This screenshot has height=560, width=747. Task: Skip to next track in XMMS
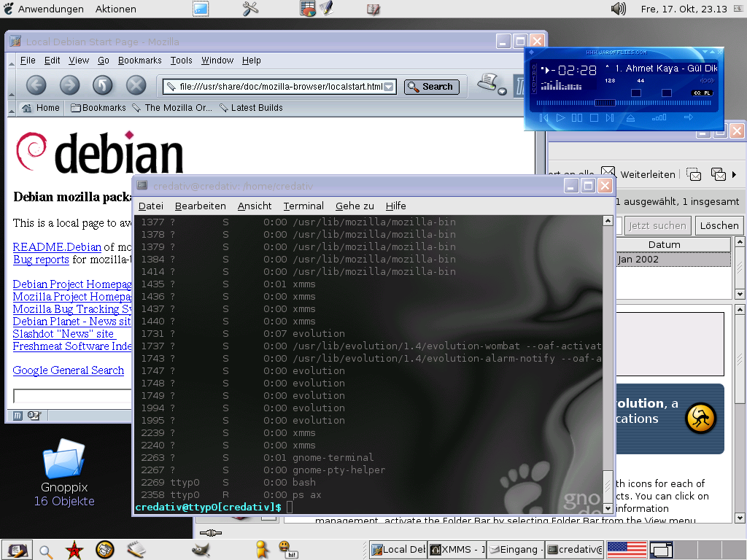pos(610,117)
